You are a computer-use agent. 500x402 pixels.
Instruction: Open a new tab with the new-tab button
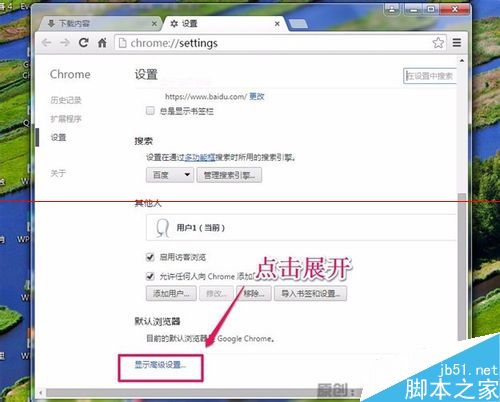[298, 24]
